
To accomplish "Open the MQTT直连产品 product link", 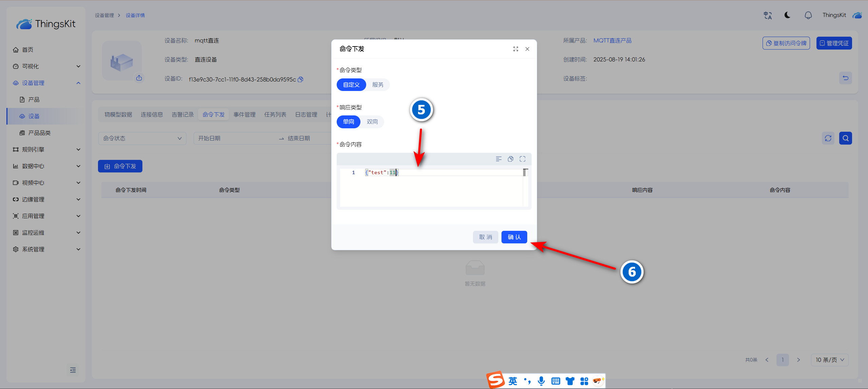I will point(612,40).
